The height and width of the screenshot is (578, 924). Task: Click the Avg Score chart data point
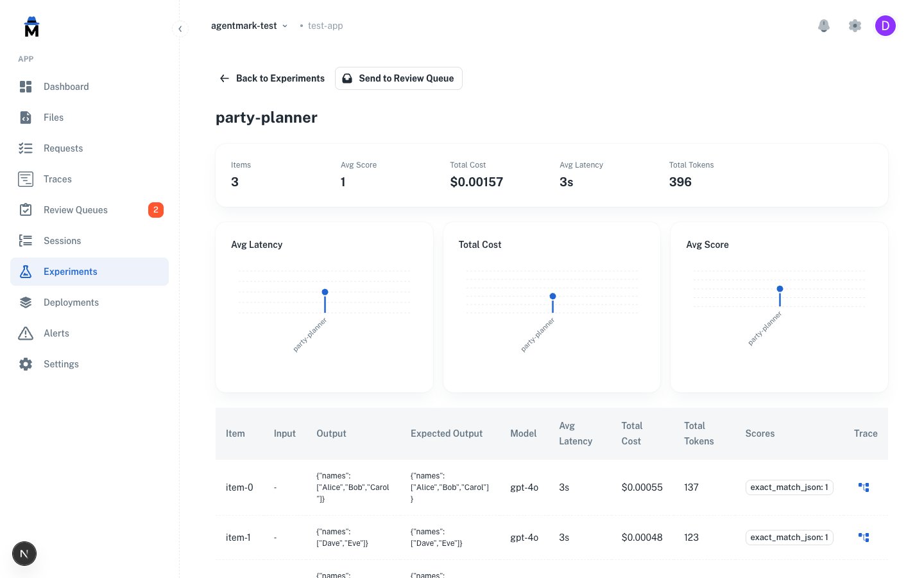coord(780,289)
